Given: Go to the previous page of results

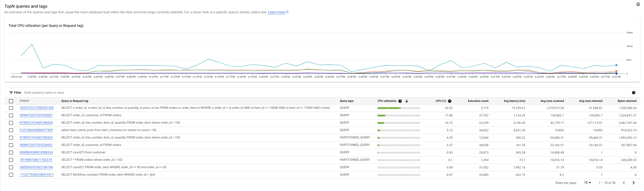Looking at the screenshot, I should coord(624,183).
